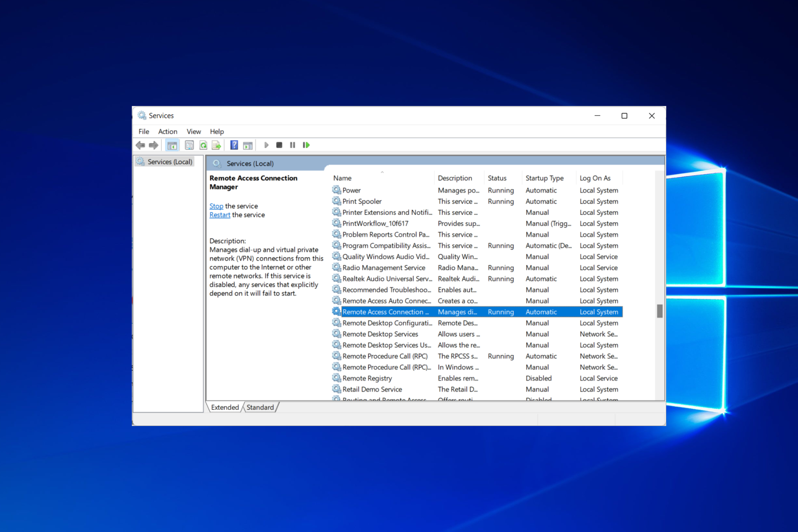Select highlighted Remote Access Connection row

point(477,312)
